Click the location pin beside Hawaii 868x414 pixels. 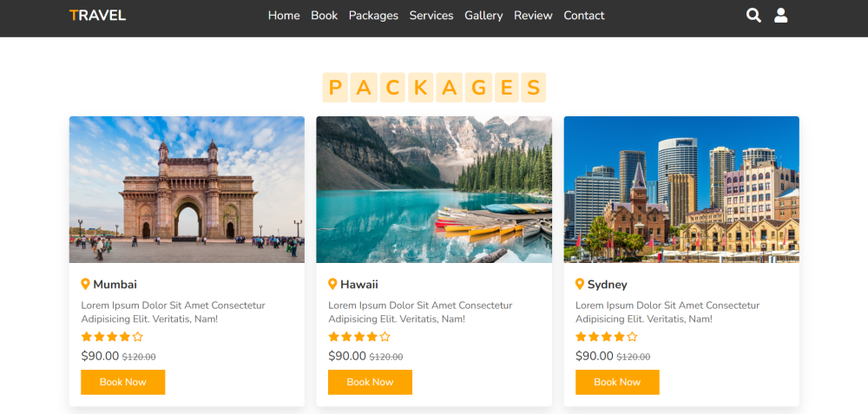(x=332, y=284)
